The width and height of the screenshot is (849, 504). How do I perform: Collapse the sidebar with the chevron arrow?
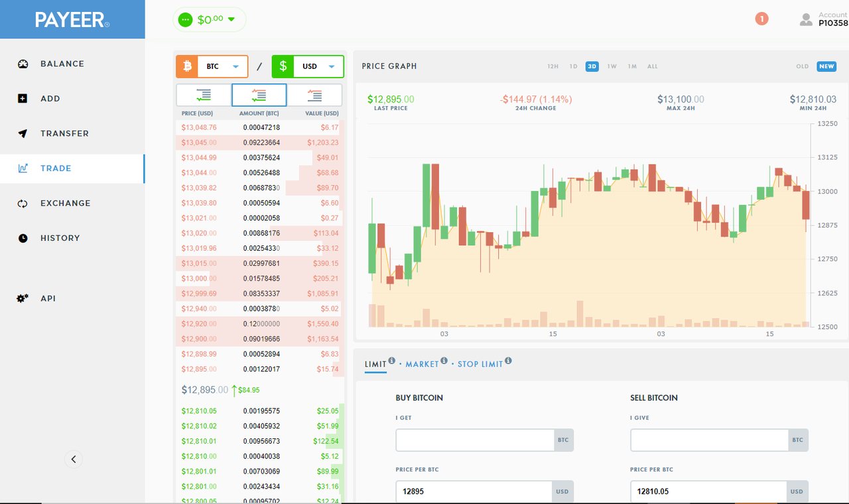pyautogui.click(x=74, y=459)
